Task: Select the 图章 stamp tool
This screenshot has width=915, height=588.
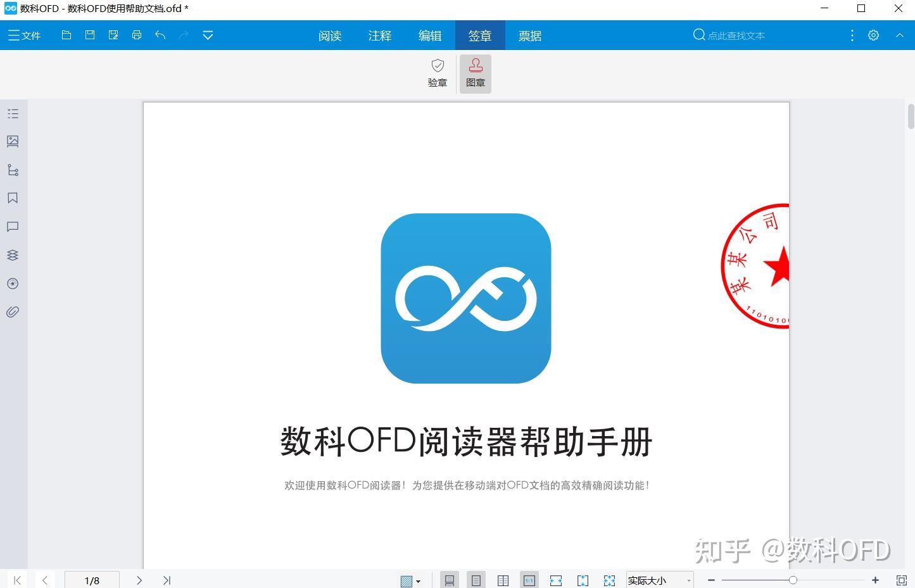Action: (475, 72)
